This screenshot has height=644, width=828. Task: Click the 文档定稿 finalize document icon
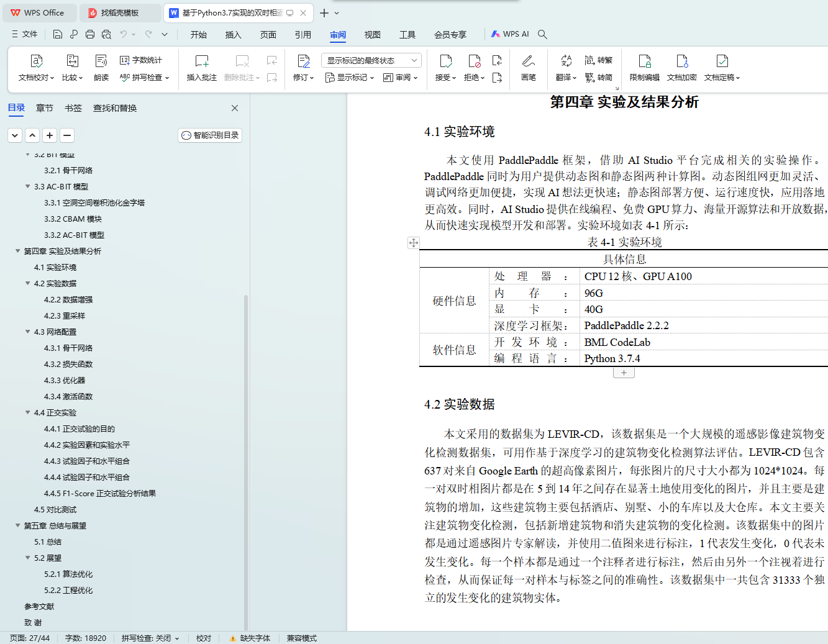pos(722,61)
